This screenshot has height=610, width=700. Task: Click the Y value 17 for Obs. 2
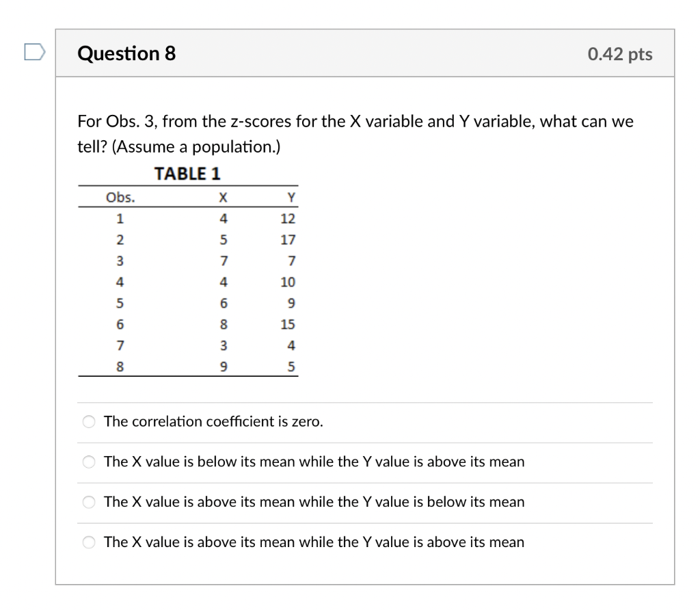point(287,240)
